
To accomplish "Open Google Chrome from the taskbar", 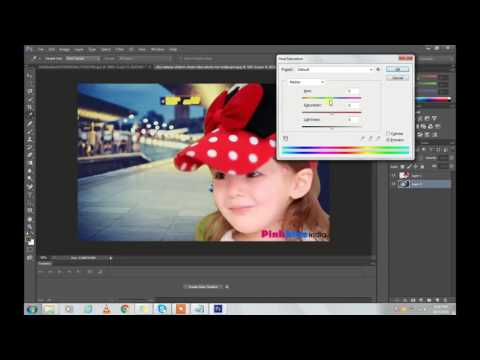I will coord(125,309).
